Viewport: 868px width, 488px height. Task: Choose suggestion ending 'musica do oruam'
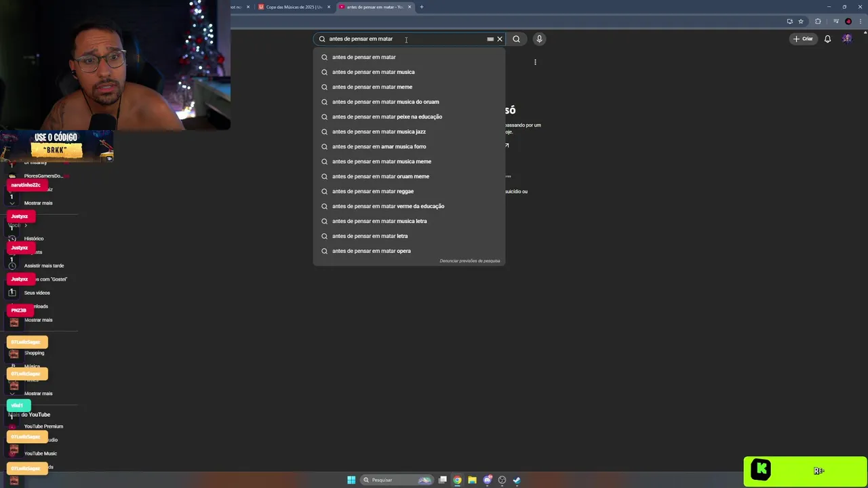(x=409, y=102)
